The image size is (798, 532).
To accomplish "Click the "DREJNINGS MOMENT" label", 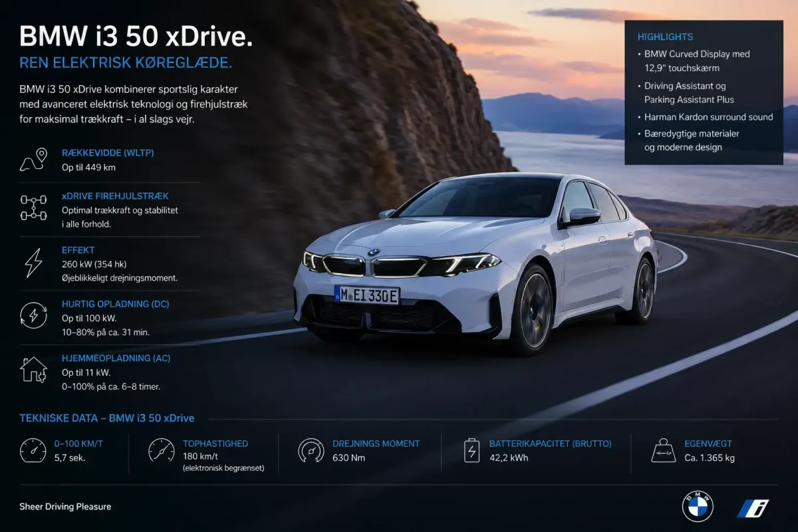I will coord(376,444).
